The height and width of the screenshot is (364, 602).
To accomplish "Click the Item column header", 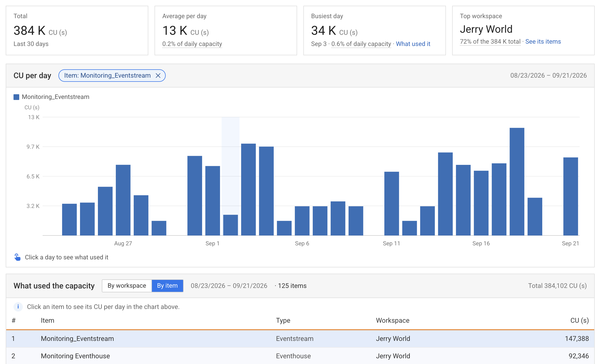I will (48, 320).
